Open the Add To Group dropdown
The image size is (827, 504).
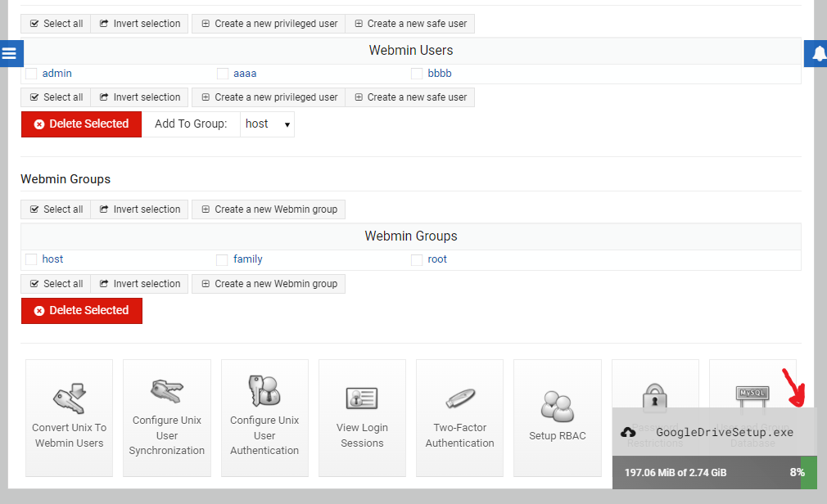(268, 124)
